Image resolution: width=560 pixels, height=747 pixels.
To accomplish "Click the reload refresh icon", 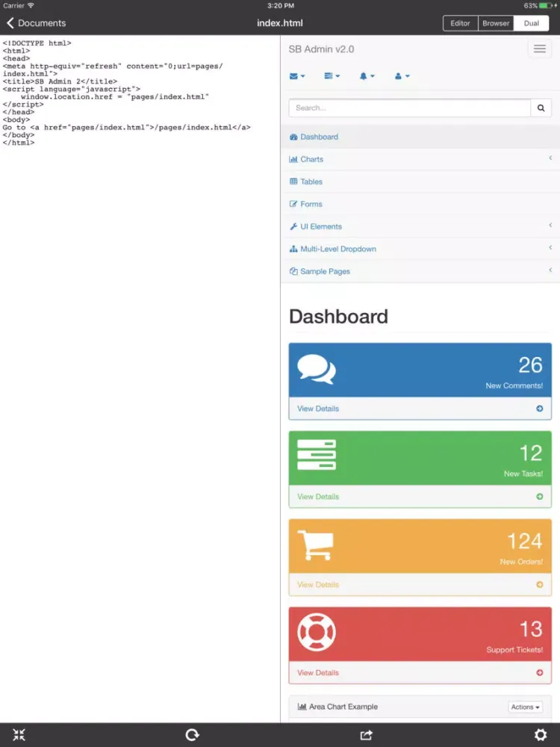I will tap(193, 735).
